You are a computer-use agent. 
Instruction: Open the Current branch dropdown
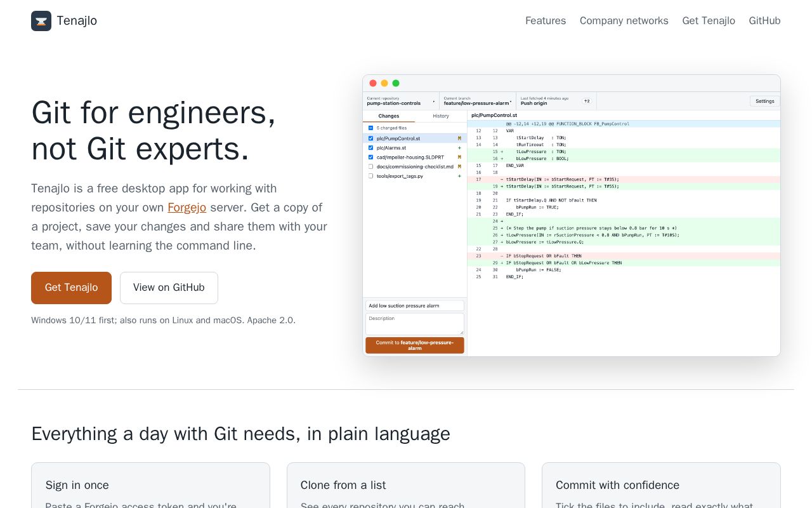pos(478,101)
